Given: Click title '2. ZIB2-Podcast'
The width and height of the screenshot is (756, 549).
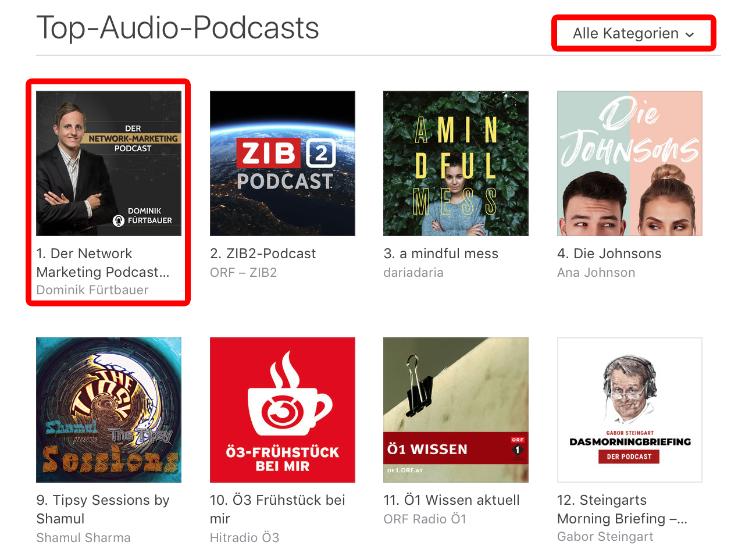Looking at the screenshot, I should (263, 254).
